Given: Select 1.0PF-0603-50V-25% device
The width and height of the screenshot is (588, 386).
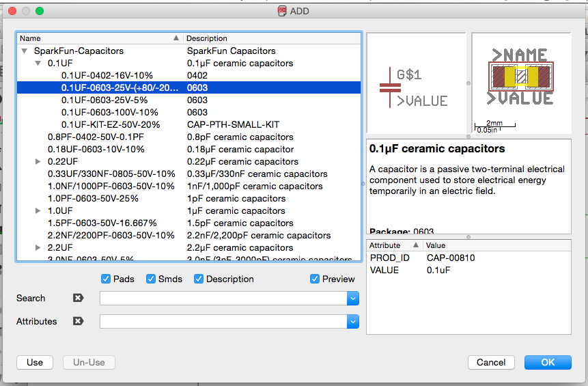Looking at the screenshot, I should point(93,198).
